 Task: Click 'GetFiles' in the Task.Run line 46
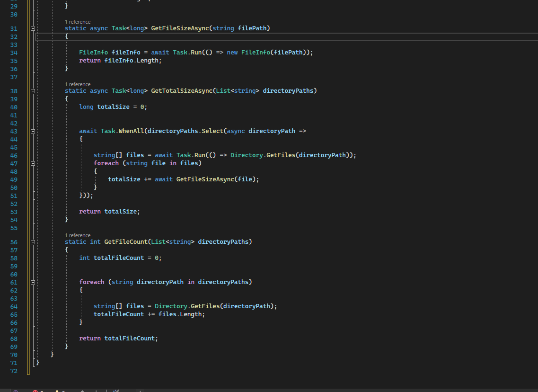tap(281, 155)
